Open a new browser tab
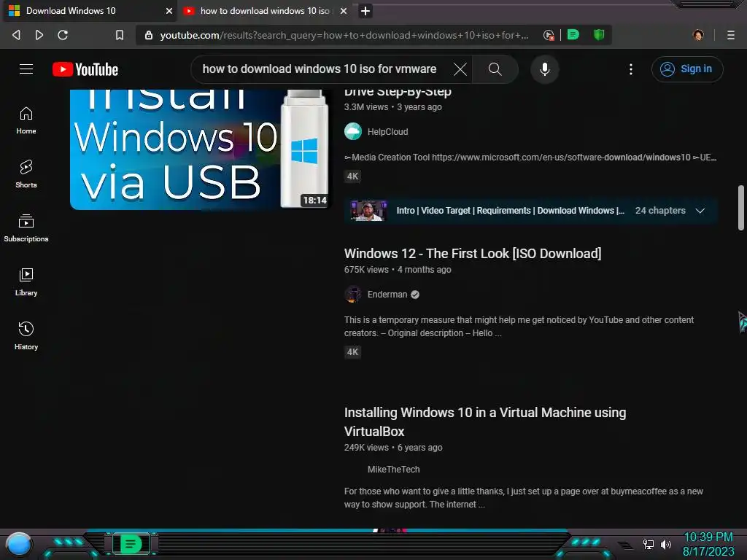The width and height of the screenshot is (747, 560). tap(365, 11)
